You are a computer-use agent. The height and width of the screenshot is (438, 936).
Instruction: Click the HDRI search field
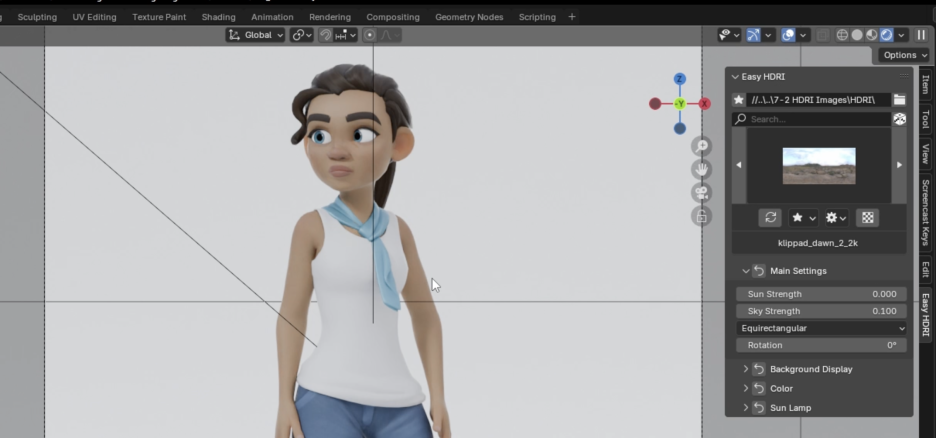pyautogui.click(x=811, y=119)
